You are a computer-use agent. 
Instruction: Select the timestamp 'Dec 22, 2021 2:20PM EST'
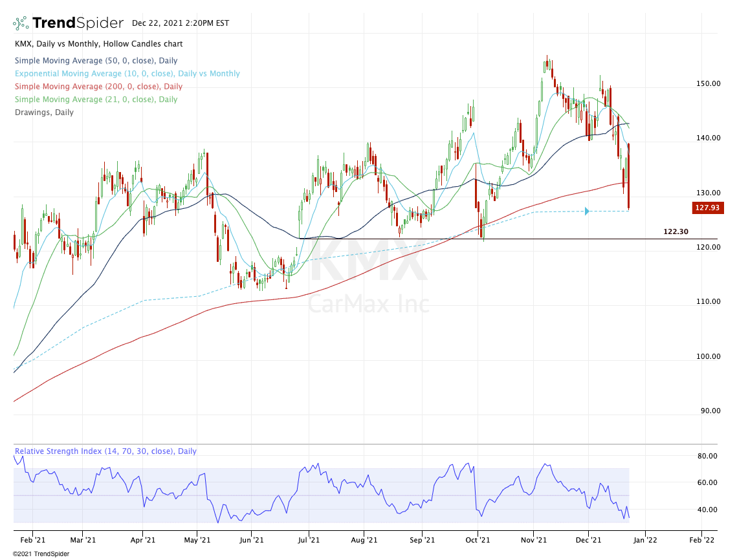[x=181, y=23]
